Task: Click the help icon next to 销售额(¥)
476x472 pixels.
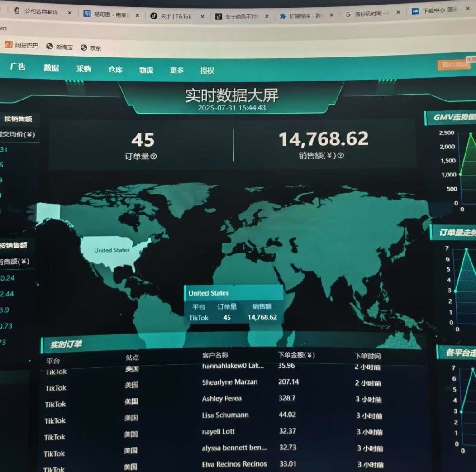Action: [341, 155]
